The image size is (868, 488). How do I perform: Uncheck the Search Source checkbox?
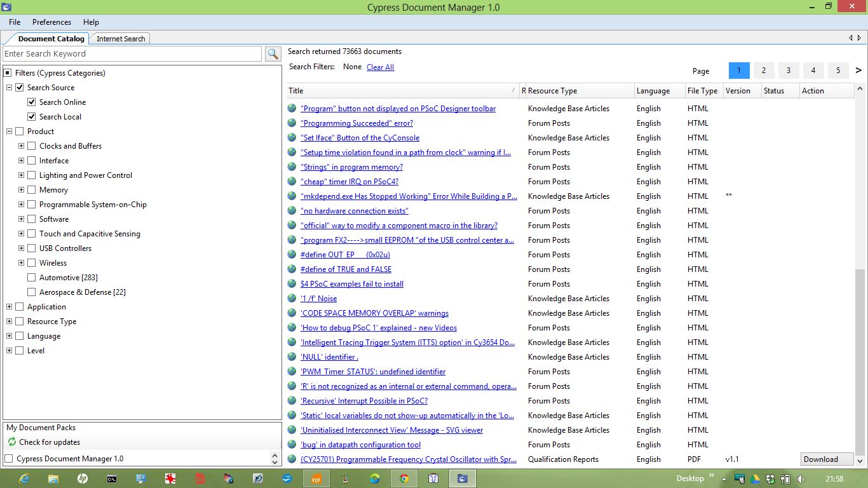[19, 87]
